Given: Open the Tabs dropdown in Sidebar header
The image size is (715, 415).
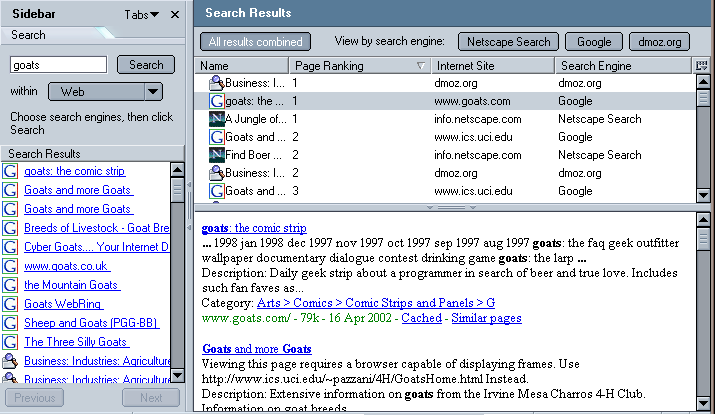Looking at the screenshot, I should click(x=142, y=15).
